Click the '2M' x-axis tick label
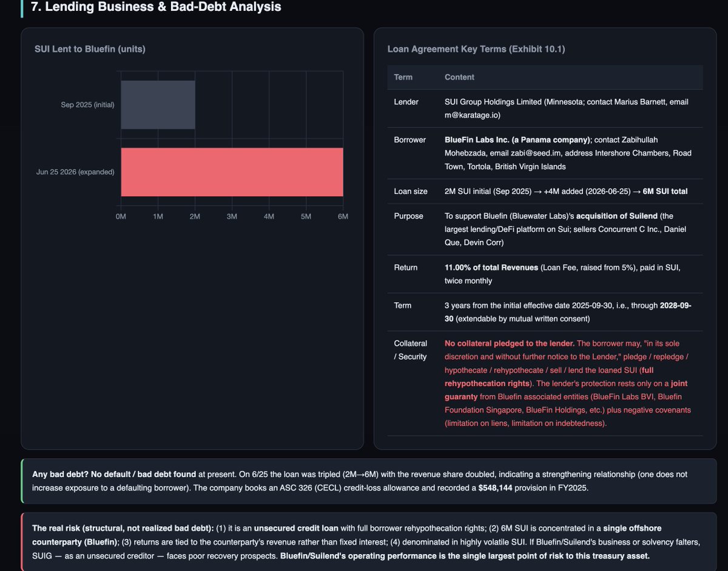 pos(195,217)
